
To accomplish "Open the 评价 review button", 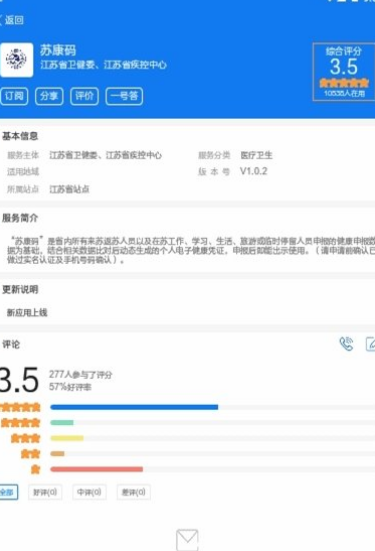I will pyautogui.click(x=84, y=96).
